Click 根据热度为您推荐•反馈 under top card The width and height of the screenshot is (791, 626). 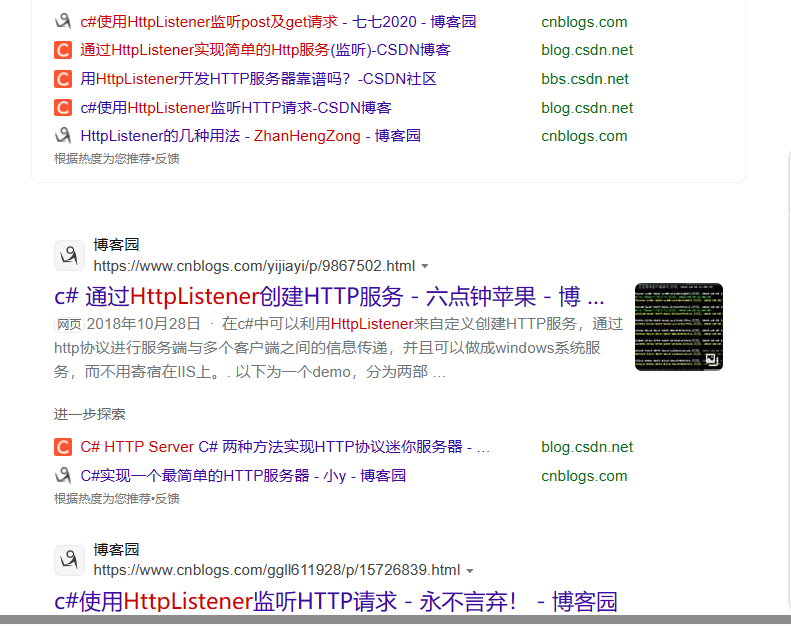pyautogui.click(x=117, y=159)
